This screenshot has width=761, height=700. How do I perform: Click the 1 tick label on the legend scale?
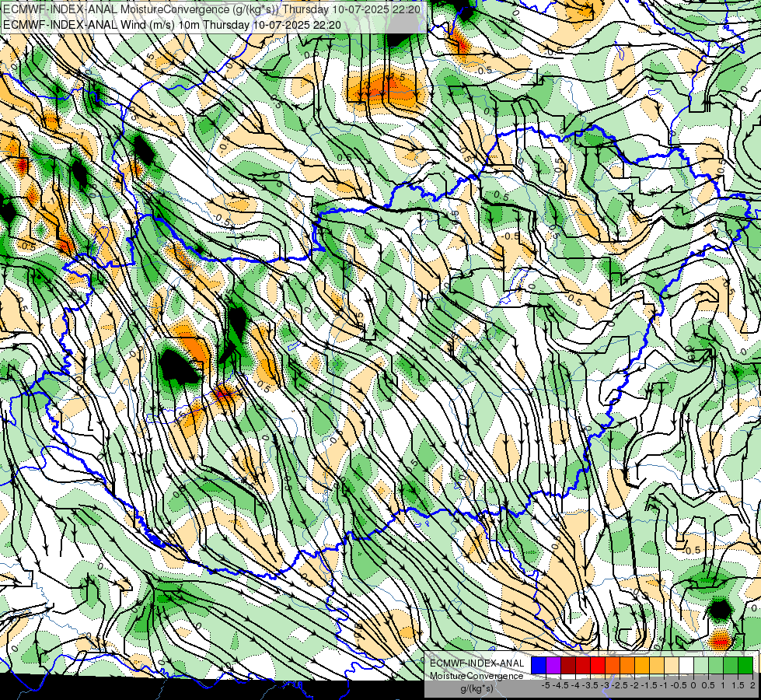[723, 685]
